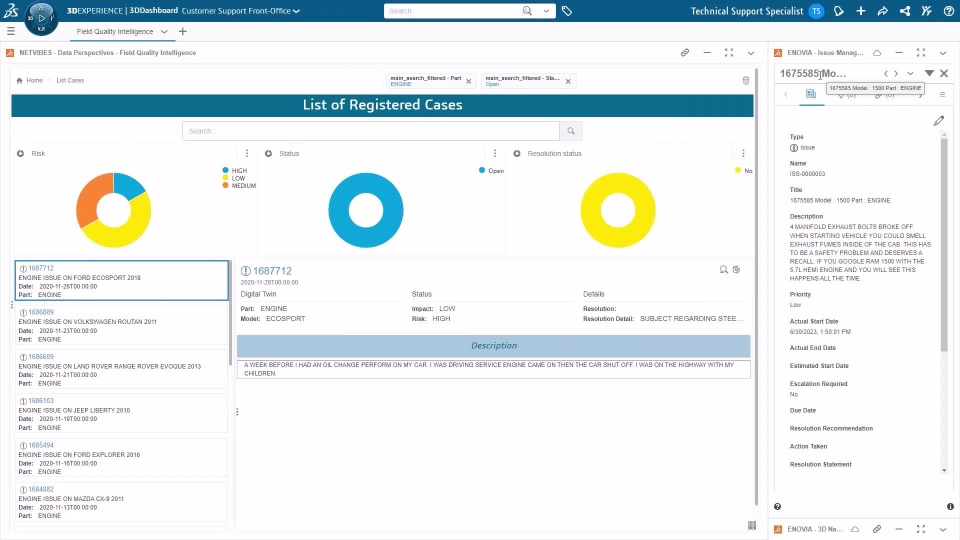
Task: Click the help icon at the ENOVIA panel's lower left
Action: coord(778,506)
